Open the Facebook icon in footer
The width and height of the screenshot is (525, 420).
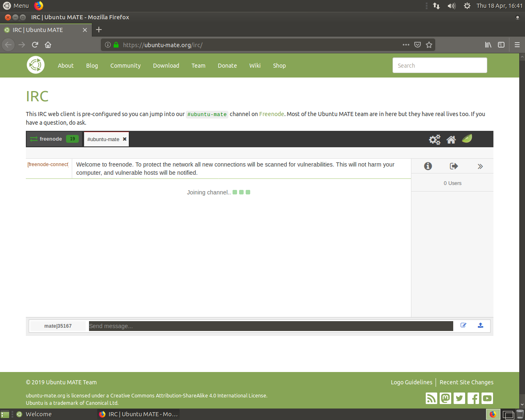click(473, 398)
